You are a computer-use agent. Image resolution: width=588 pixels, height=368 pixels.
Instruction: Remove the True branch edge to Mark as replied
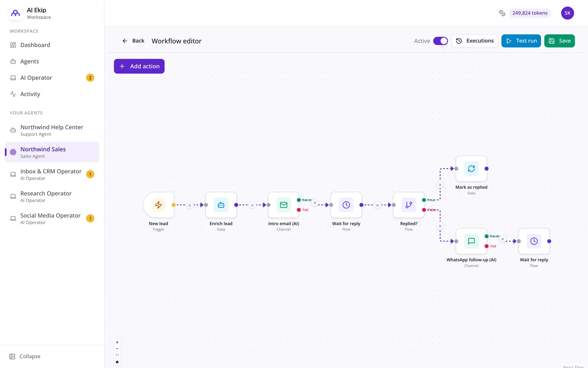[x=440, y=185]
